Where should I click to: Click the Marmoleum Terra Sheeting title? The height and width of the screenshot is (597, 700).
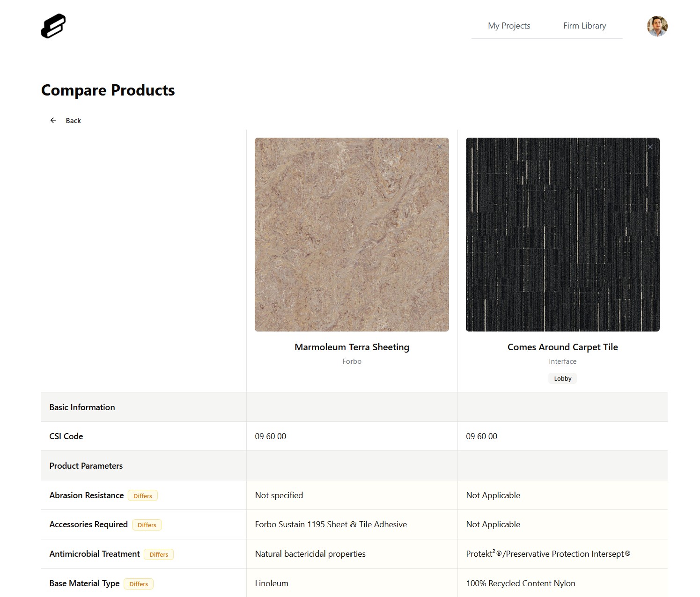(352, 347)
